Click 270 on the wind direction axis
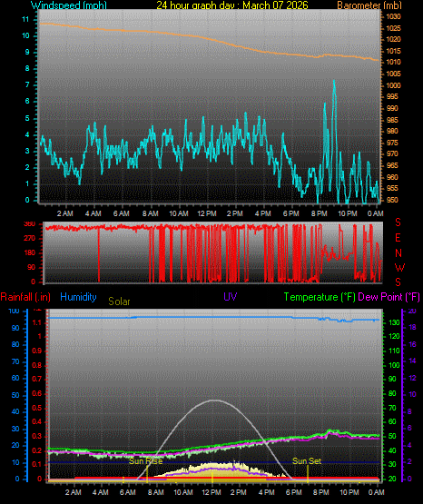The width and height of the screenshot is (423, 504). coord(30,239)
